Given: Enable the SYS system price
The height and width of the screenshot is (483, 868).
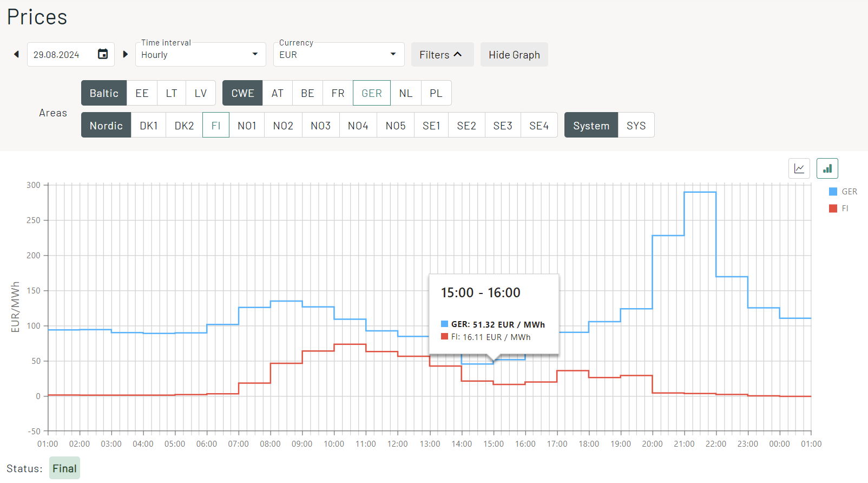Looking at the screenshot, I should click(x=636, y=126).
